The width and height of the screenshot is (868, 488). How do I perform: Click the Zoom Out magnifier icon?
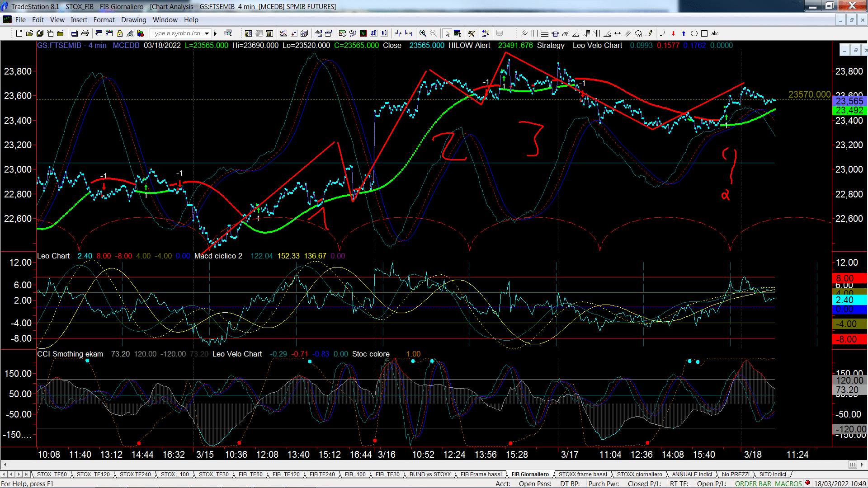pyautogui.click(x=434, y=33)
